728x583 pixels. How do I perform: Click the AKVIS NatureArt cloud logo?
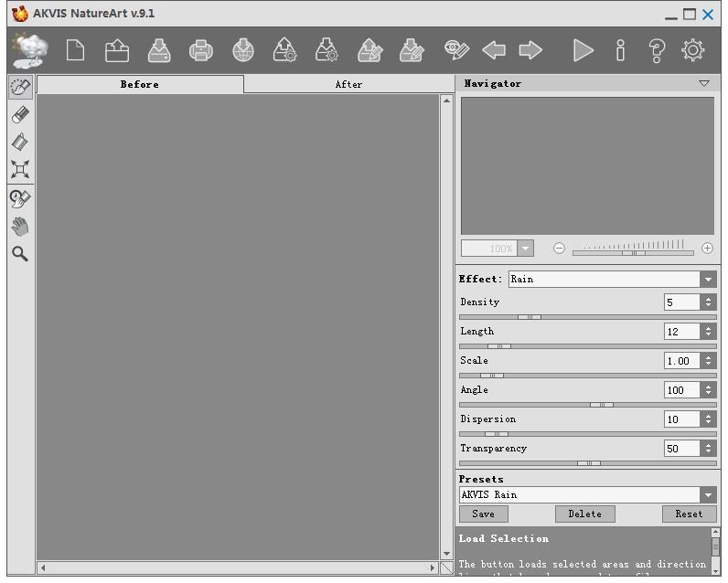[x=30, y=50]
